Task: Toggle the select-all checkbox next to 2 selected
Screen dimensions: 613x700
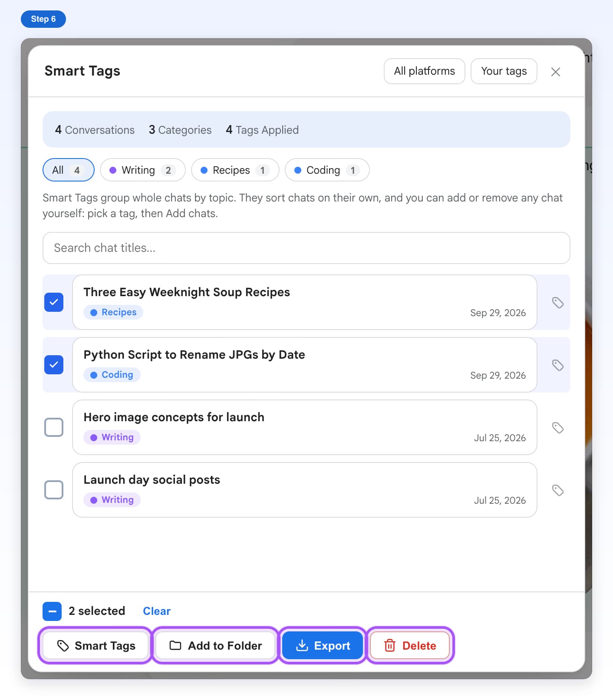Action: (x=52, y=611)
